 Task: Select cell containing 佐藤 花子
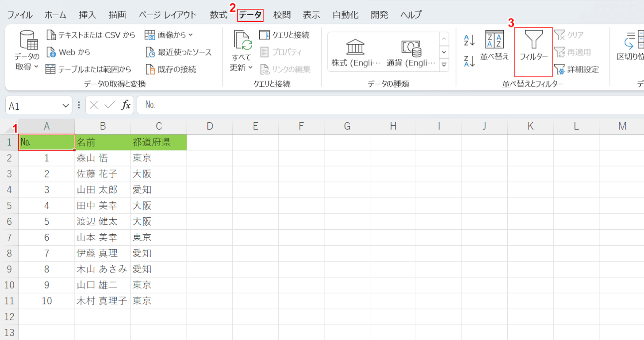[x=103, y=174]
